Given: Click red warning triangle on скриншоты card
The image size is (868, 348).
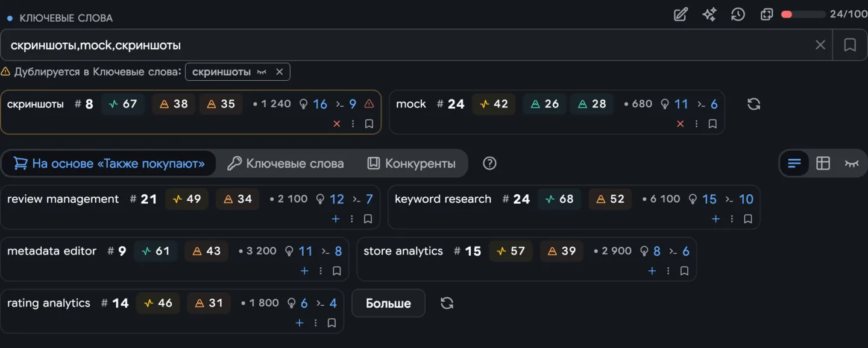Looking at the screenshot, I should (370, 104).
